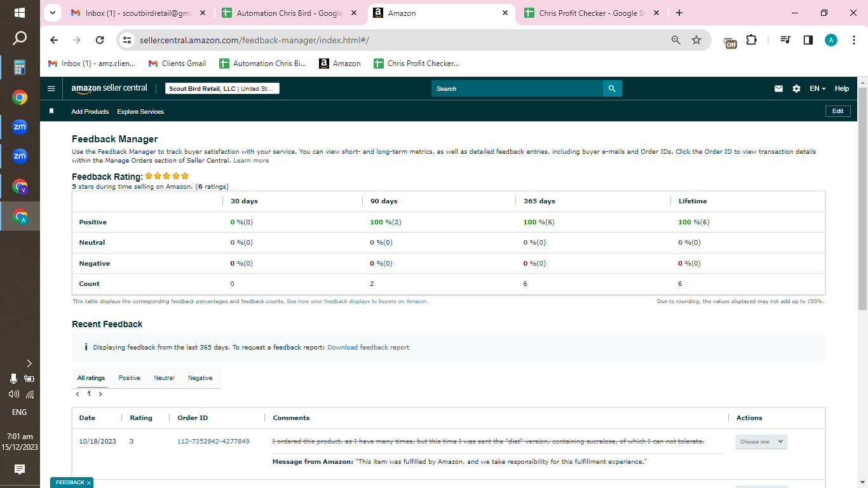Click the Download feedback report link
This screenshot has height=488, width=868.
[x=368, y=347]
